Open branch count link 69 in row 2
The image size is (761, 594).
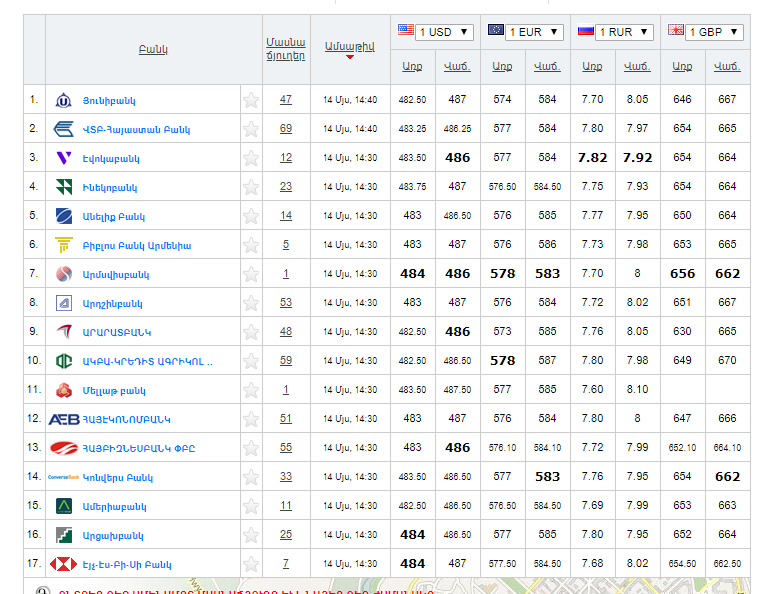click(286, 129)
